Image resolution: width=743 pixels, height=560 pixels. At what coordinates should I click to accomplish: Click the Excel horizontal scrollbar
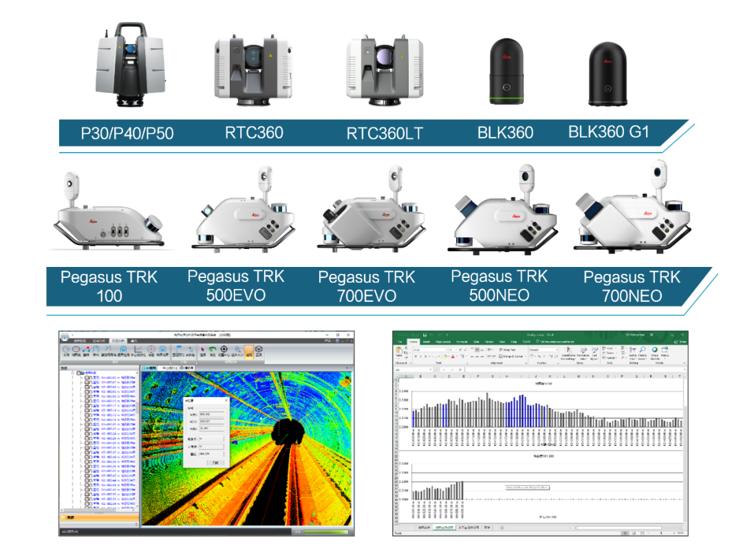click(x=619, y=528)
